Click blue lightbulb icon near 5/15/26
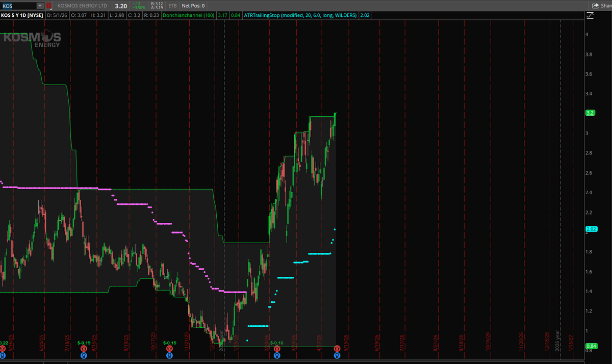 337,355
